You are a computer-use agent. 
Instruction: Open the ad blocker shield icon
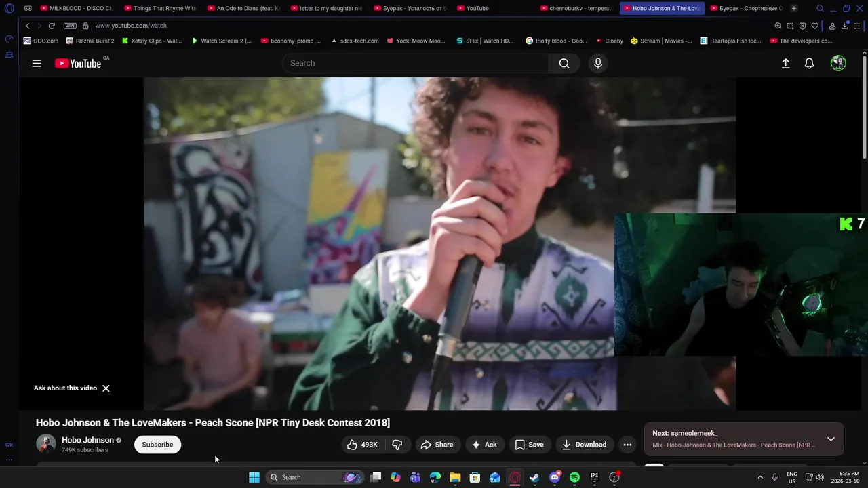[x=803, y=26]
